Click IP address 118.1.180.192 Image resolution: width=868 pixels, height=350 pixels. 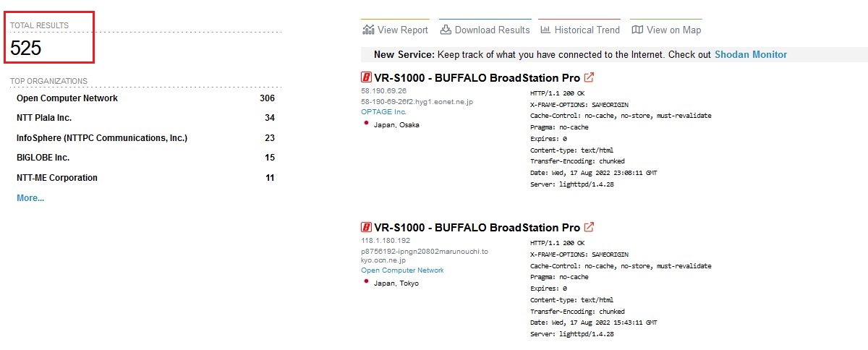tap(386, 241)
